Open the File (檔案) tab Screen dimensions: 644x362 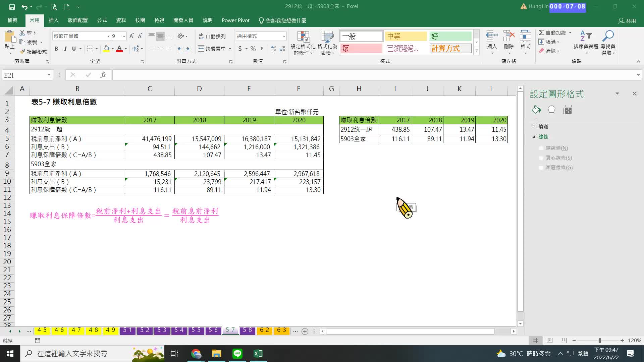pos(12,20)
